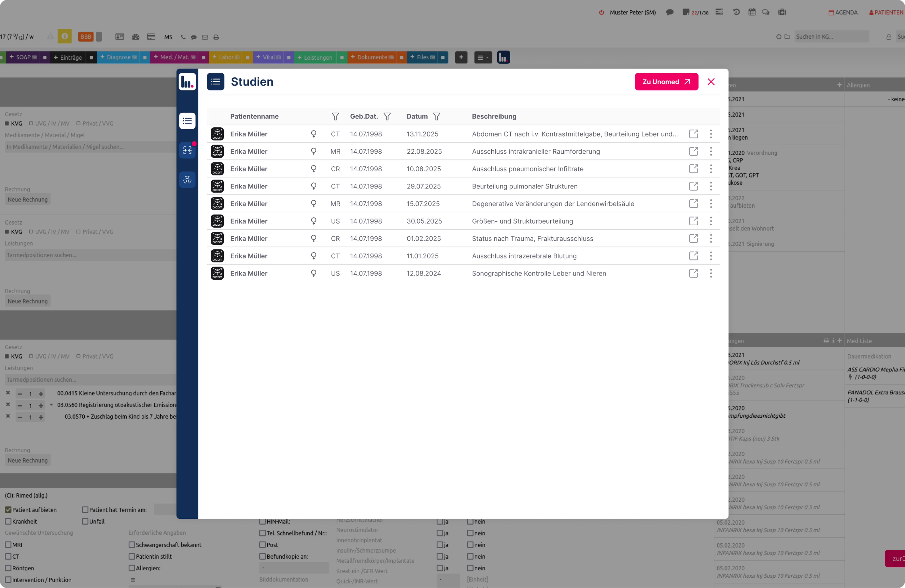The height and width of the screenshot is (588, 905).
Task: Open the Patientenname column filter
Action: (x=335, y=116)
